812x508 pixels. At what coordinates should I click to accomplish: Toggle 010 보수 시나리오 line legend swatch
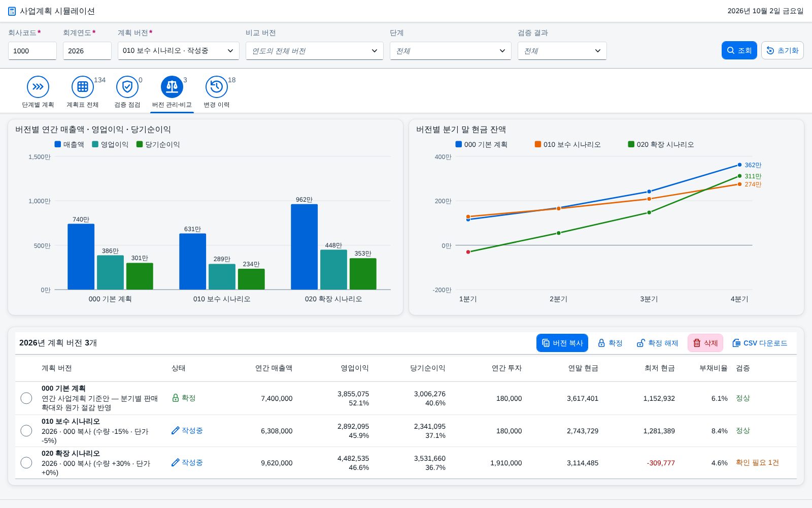pos(538,144)
